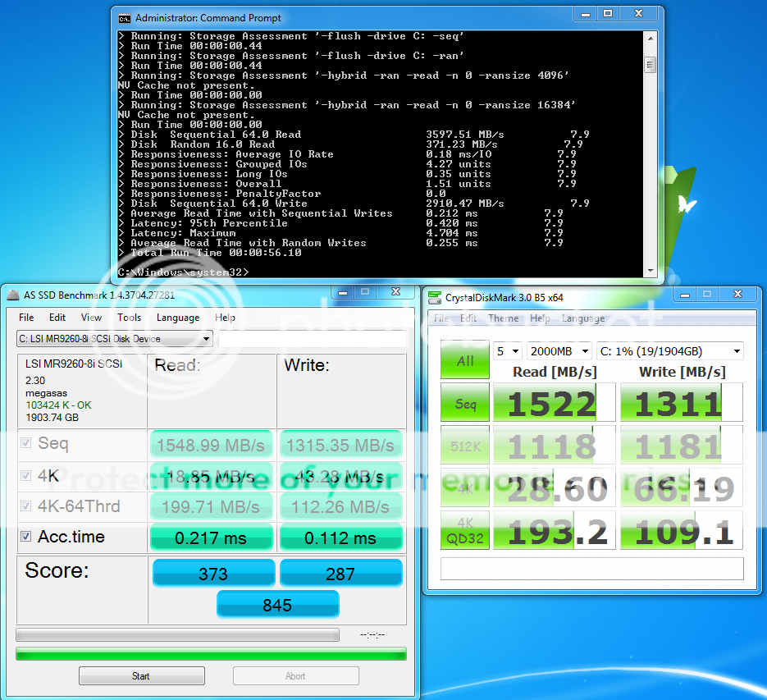Click the read access time 0.217 ms
This screenshot has height=700, width=767.
tap(212, 538)
